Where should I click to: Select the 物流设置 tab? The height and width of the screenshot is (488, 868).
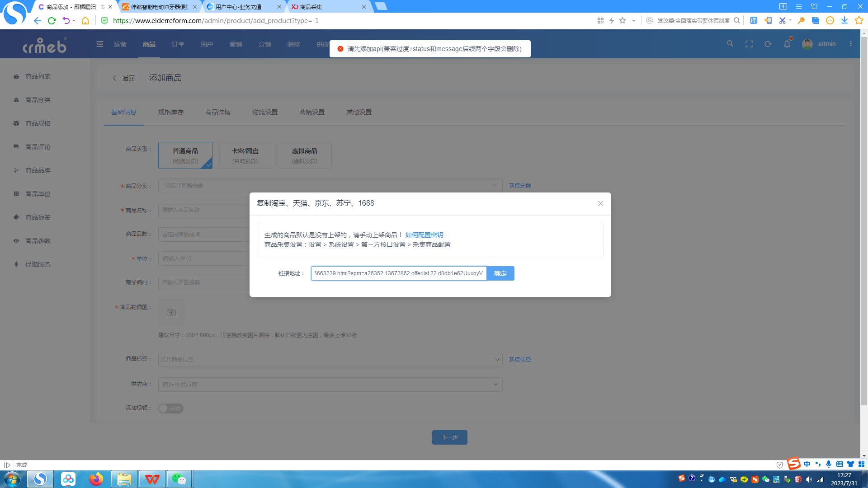click(265, 112)
